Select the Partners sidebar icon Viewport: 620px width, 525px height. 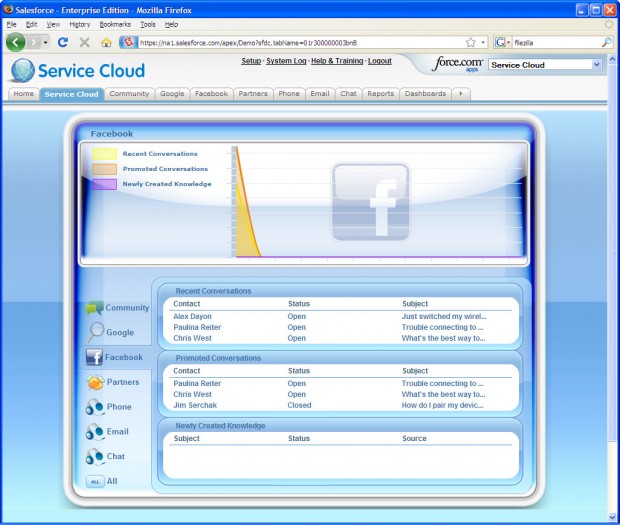[95, 382]
